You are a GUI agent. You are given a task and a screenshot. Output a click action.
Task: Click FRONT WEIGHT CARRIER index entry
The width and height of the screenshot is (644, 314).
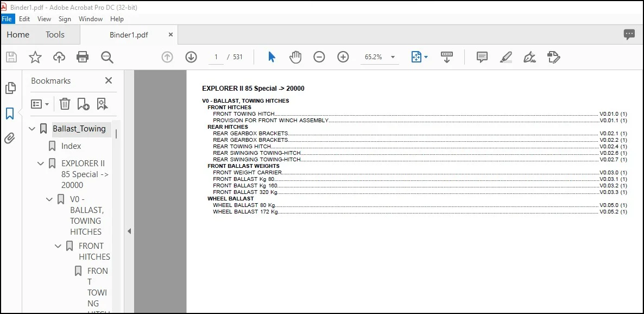pyautogui.click(x=247, y=173)
